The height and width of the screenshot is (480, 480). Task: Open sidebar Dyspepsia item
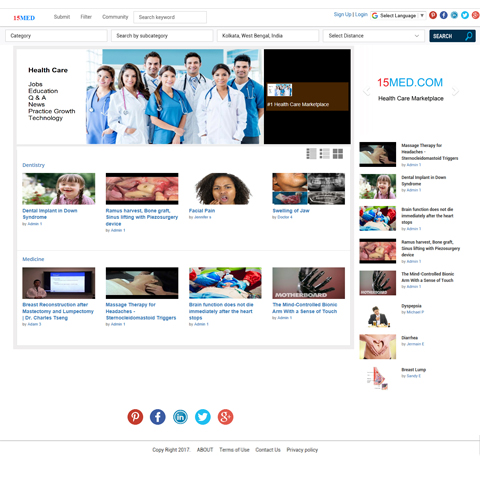[411, 306]
